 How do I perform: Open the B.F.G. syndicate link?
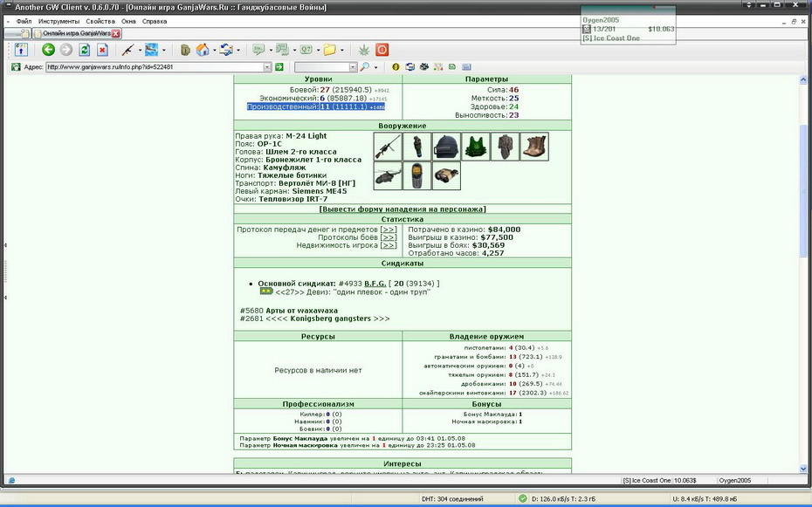tap(375, 284)
